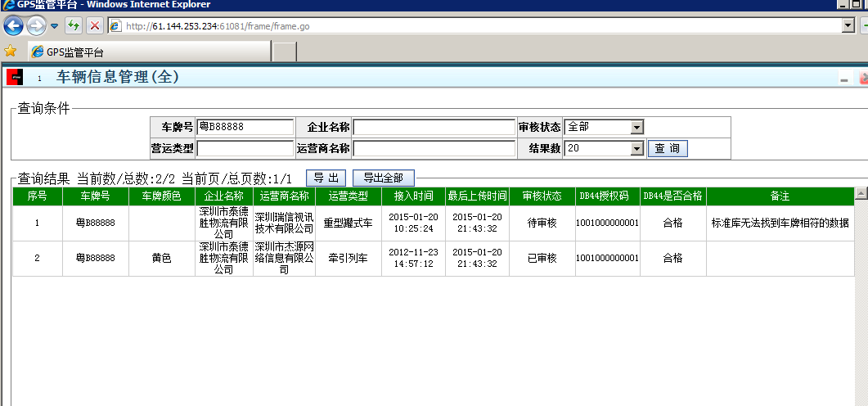Click the green Refresh icon
The image size is (868, 406).
tap(73, 25)
